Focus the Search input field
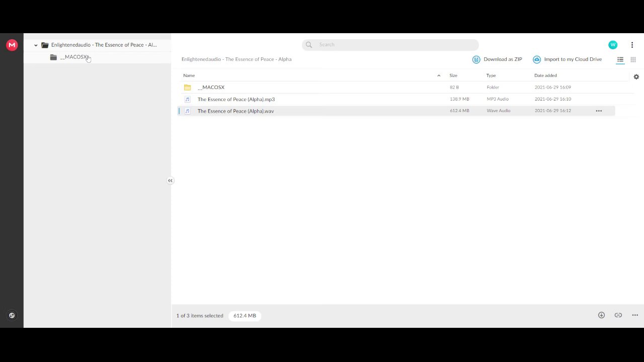The image size is (644, 362). pyautogui.click(x=390, y=45)
